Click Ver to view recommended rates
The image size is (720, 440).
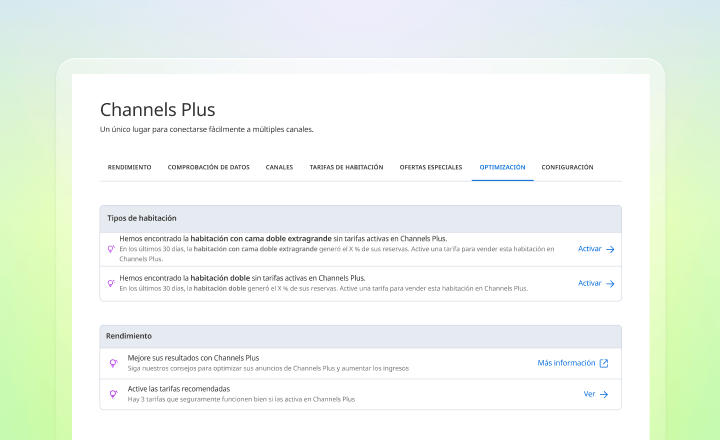point(589,394)
